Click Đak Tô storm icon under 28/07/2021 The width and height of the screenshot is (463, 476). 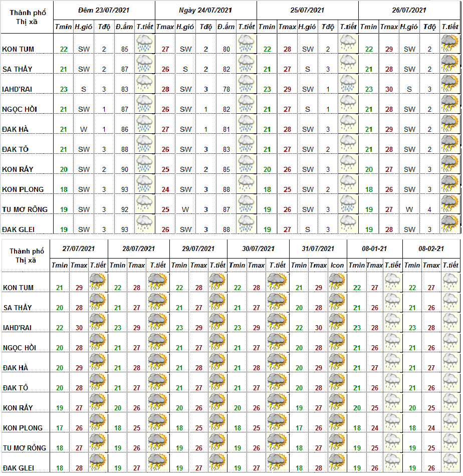[157, 383]
